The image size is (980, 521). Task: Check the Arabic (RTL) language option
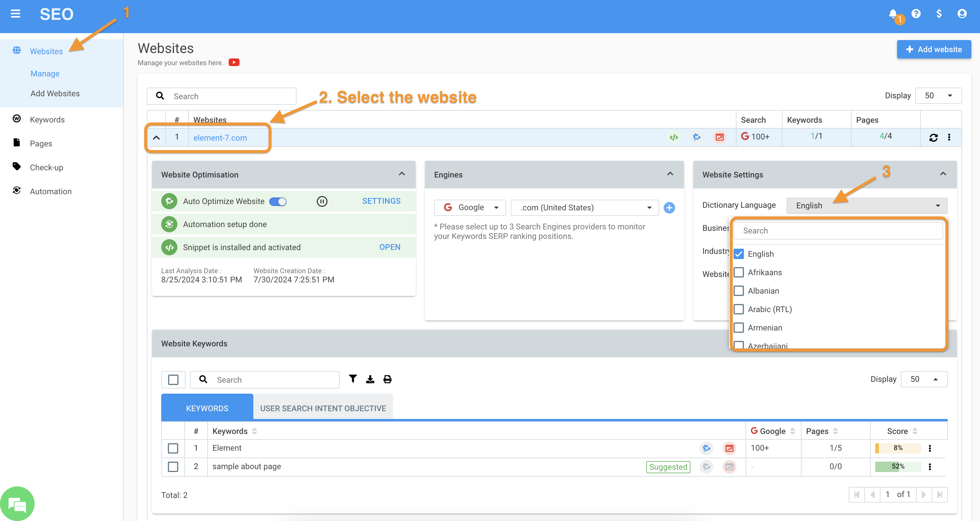(739, 309)
